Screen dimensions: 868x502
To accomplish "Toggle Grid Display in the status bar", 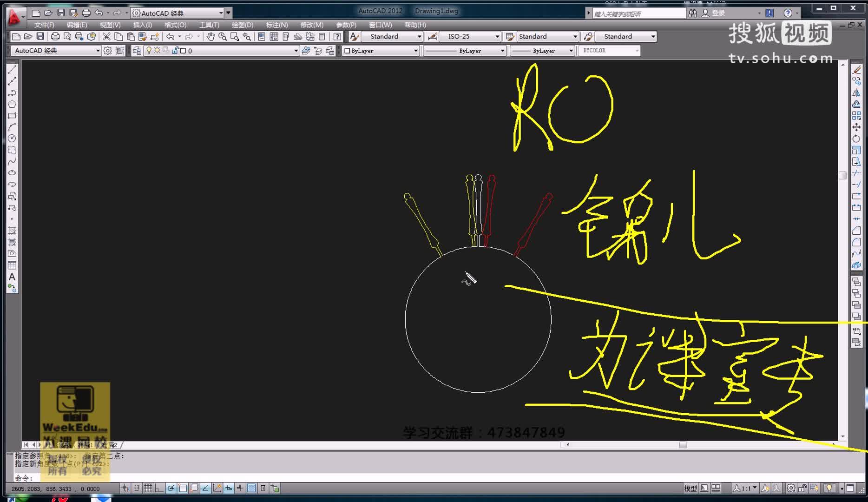I will point(148,489).
